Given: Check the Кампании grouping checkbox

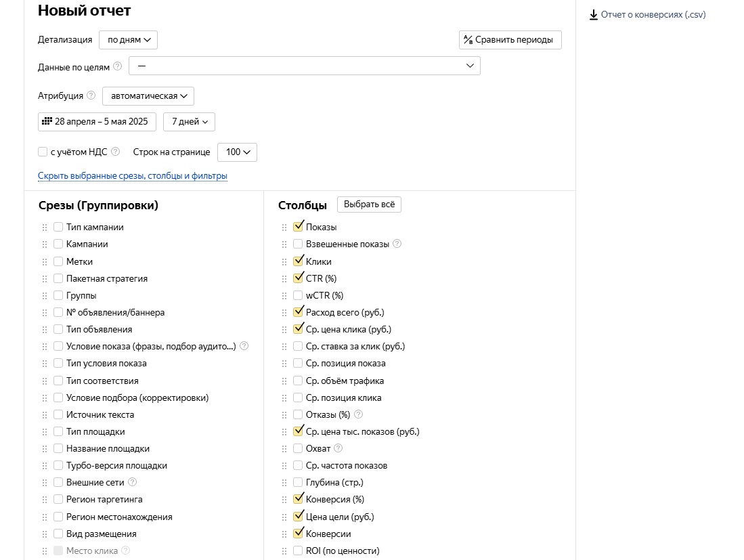Looking at the screenshot, I should point(58,244).
